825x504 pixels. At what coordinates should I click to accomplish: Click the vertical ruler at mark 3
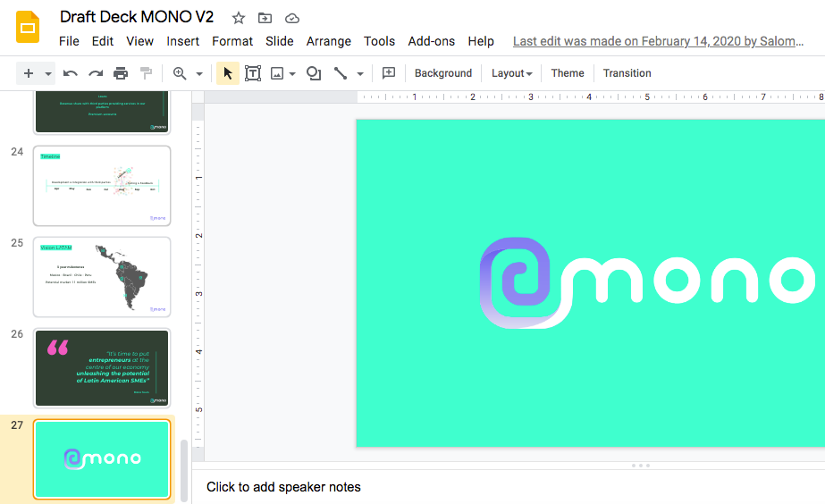pyautogui.click(x=198, y=293)
